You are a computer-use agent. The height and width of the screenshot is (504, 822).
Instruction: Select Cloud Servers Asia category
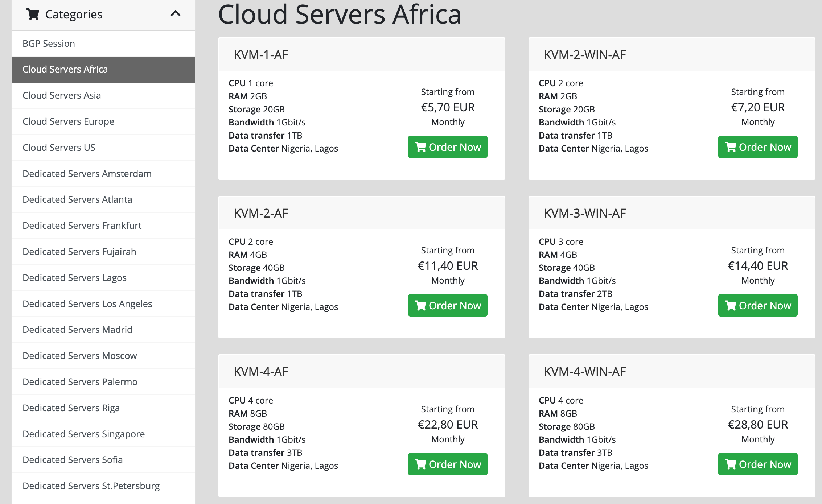(62, 95)
